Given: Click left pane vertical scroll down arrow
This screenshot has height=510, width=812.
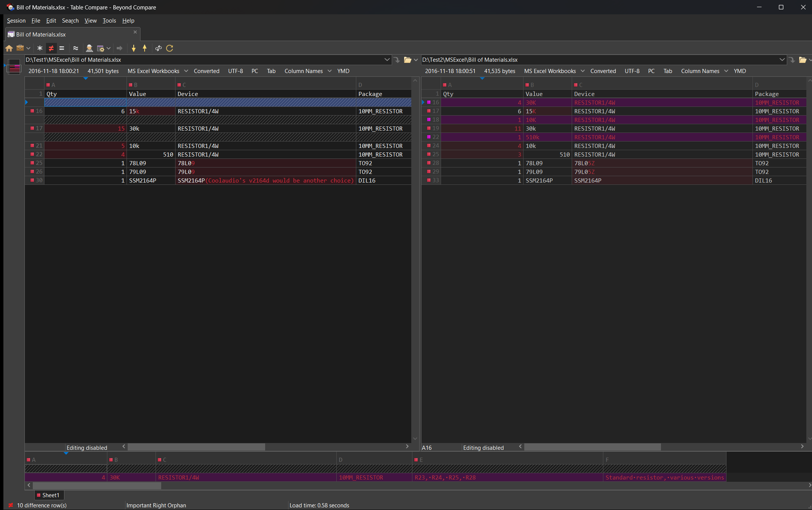Looking at the screenshot, I should coord(415,438).
